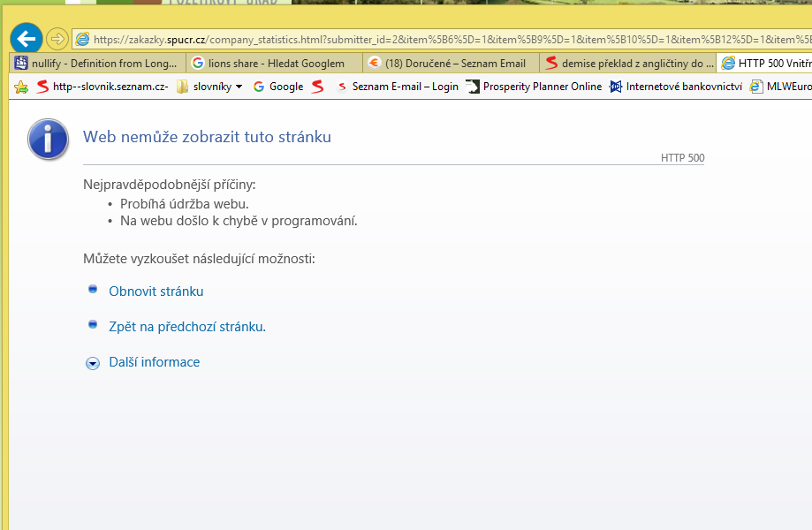
Task: Open the slovnik.seznam.cz bookmark
Action: 102,87
